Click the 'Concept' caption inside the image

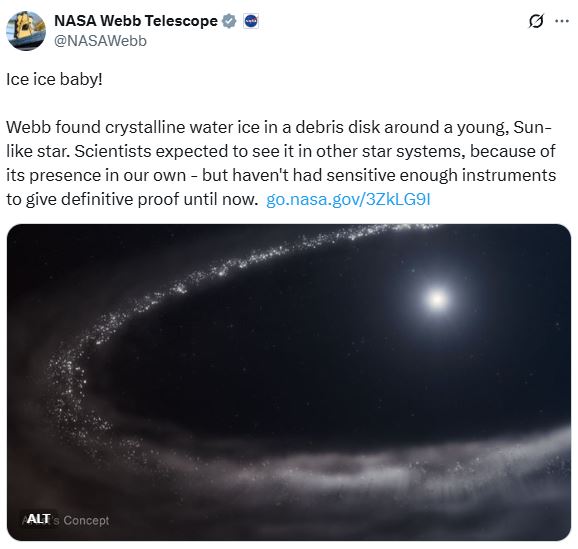86,520
